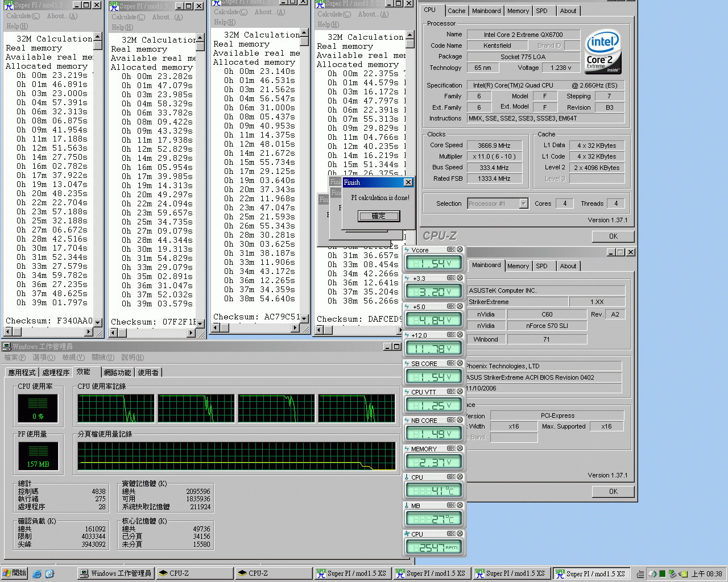Open settings icon on the CPU fan RPM widget
This screenshot has height=582, width=728.
click(450, 534)
